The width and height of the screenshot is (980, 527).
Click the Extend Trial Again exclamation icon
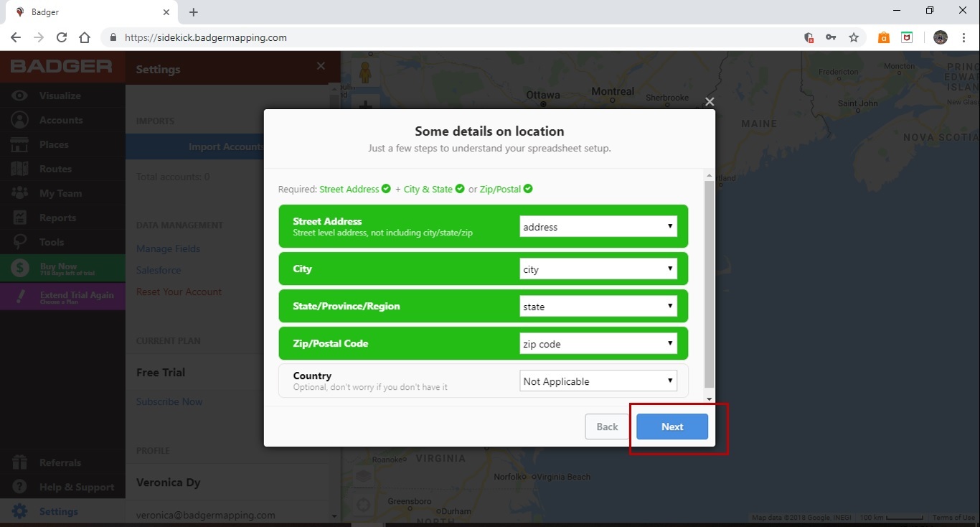(20, 296)
